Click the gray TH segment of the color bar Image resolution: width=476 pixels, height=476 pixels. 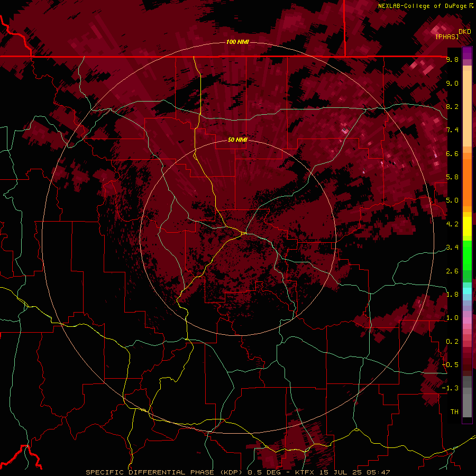coord(467,407)
